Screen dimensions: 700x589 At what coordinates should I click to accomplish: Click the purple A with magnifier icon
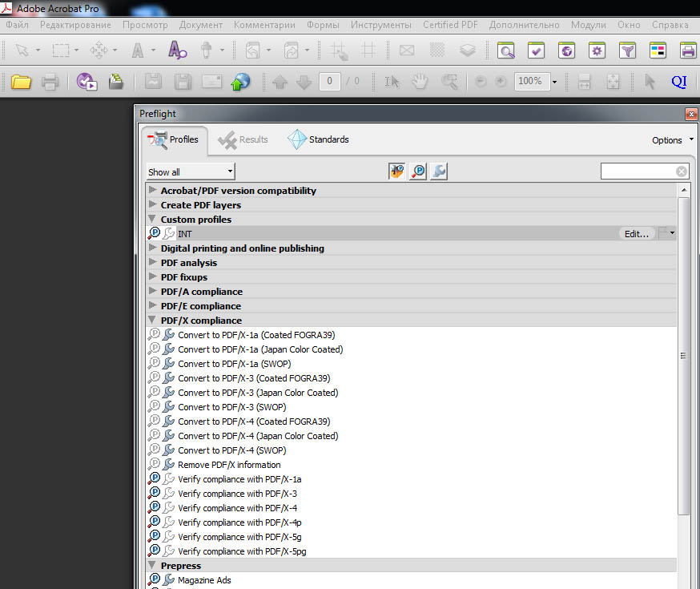177,50
